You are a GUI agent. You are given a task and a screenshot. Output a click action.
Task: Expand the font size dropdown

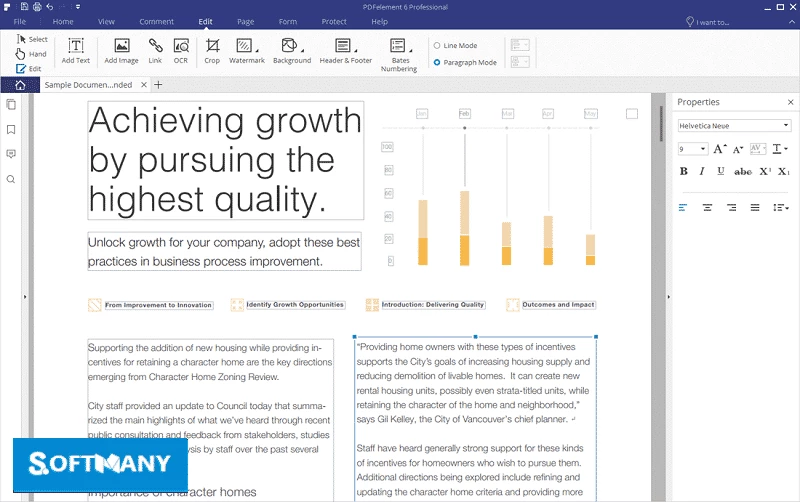coord(703,149)
